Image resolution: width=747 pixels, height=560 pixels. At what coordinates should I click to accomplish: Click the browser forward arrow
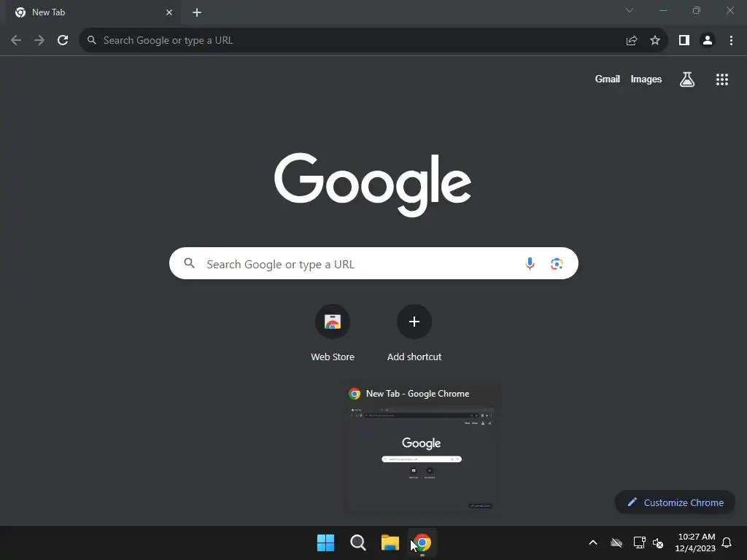[x=39, y=41]
